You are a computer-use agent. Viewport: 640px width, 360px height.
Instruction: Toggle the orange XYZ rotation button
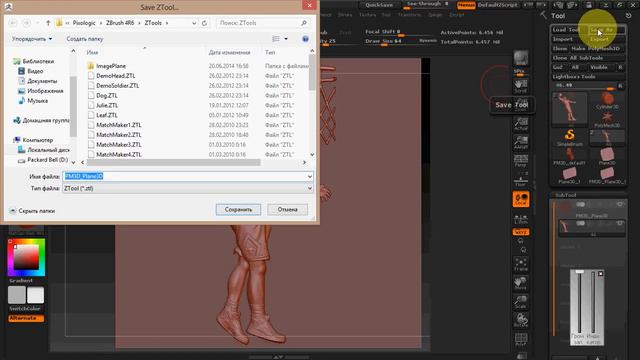click(521, 232)
